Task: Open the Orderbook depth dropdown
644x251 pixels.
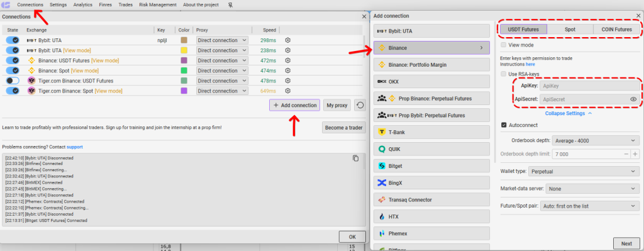Action: point(596,141)
